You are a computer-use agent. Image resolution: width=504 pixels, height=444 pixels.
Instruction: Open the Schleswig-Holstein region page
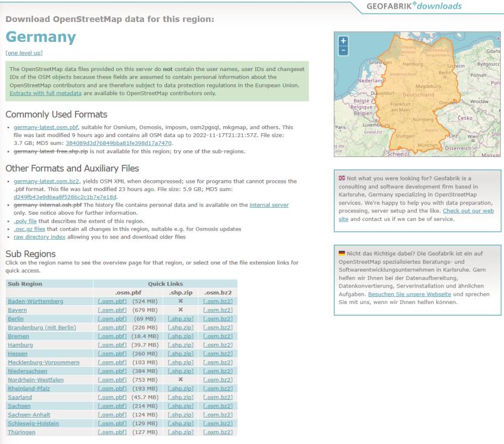tap(33, 424)
